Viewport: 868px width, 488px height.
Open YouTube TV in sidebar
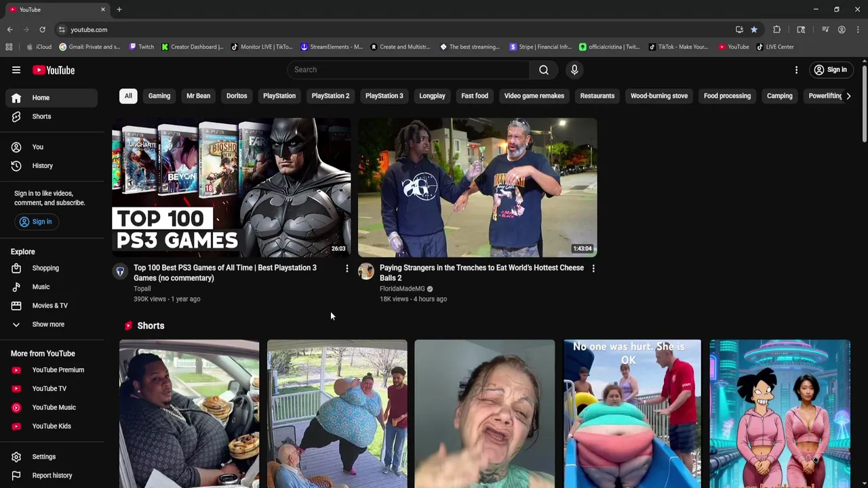coord(52,389)
